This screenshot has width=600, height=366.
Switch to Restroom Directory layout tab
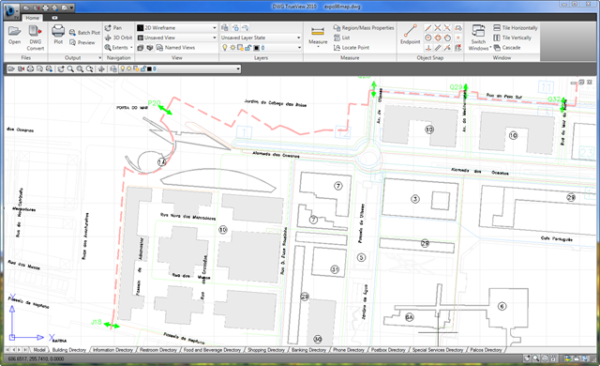[158, 350]
